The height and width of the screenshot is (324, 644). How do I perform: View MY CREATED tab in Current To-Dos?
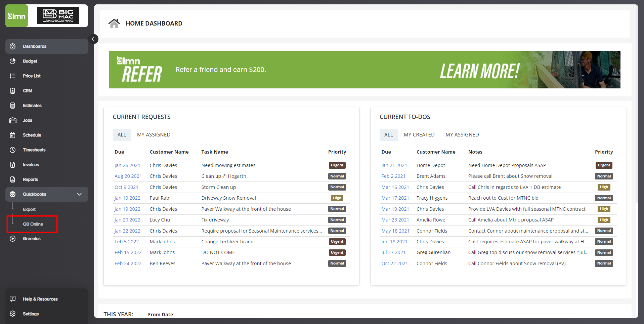[x=419, y=134]
